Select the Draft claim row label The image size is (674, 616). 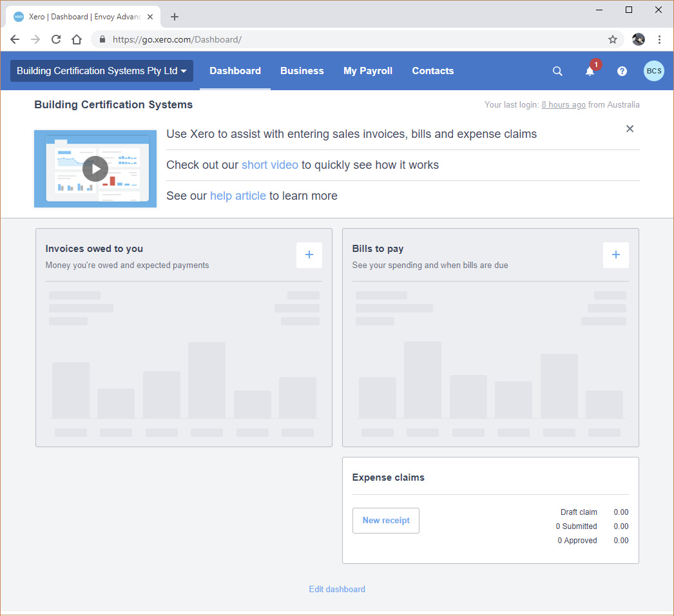coord(579,512)
